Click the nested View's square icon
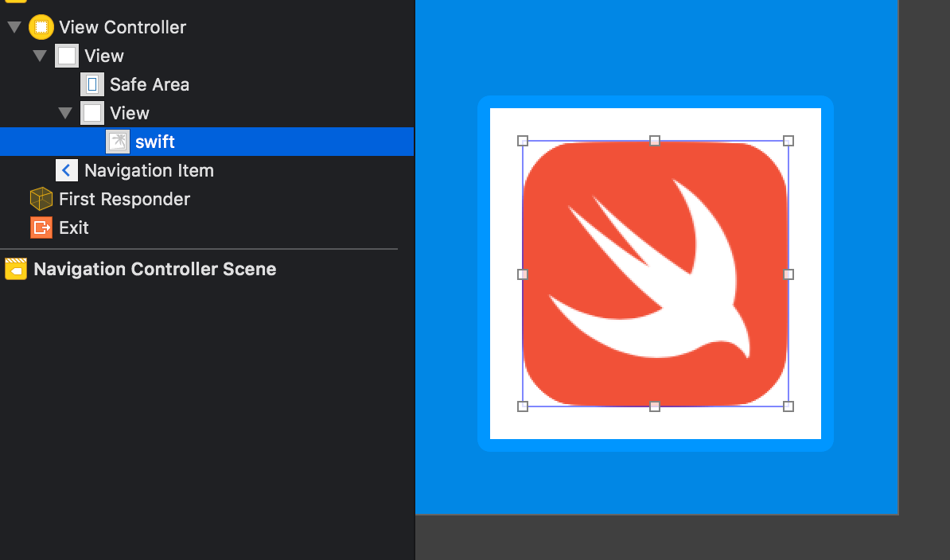 tap(92, 113)
